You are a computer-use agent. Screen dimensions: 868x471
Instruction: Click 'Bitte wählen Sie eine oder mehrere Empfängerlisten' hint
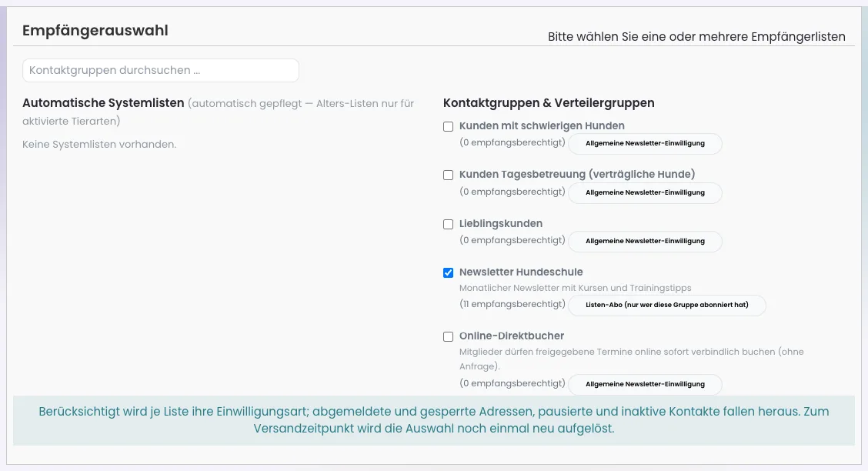pyautogui.click(x=696, y=36)
